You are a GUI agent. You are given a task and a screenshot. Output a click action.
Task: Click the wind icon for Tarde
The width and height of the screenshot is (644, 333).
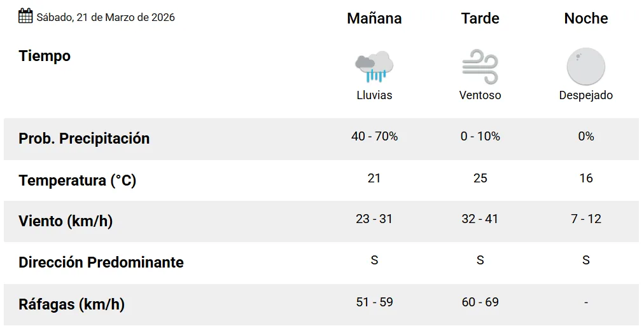480,67
